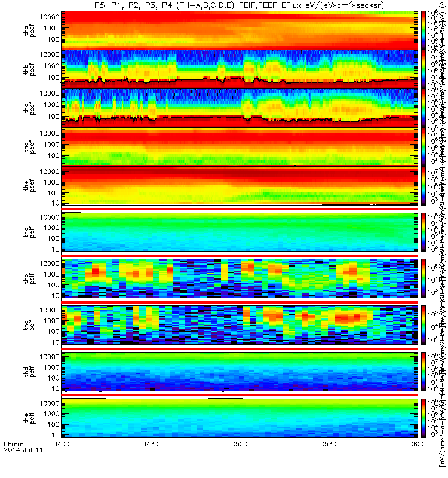Click the color bar beside thd peef panel
This screenshot has width=448, height=478.
point(424,147)
